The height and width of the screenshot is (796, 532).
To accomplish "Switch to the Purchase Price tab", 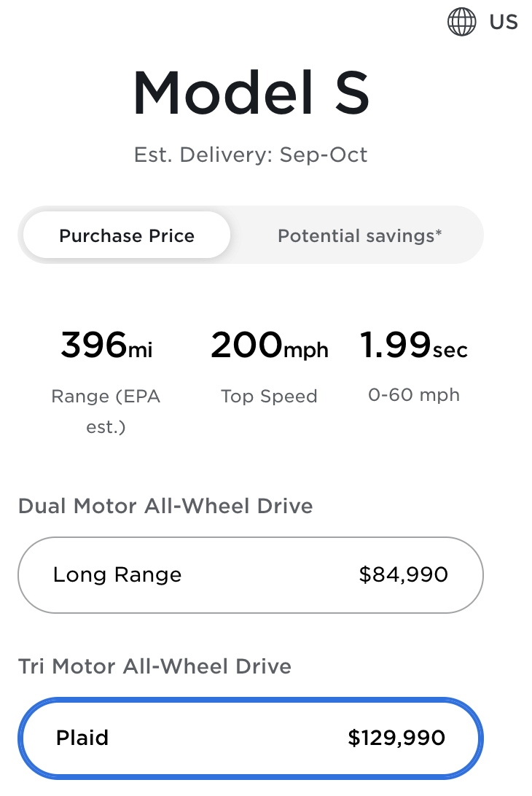I will tap(127, 236).
